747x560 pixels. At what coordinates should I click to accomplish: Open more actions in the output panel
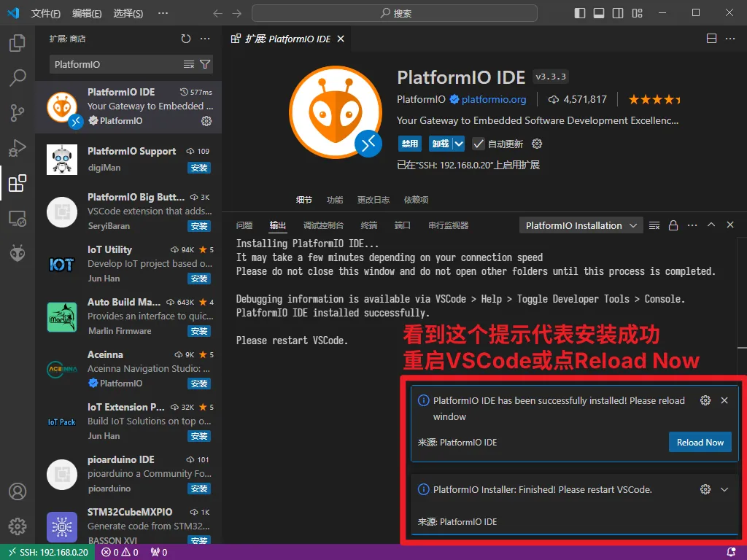coord(692,225)
